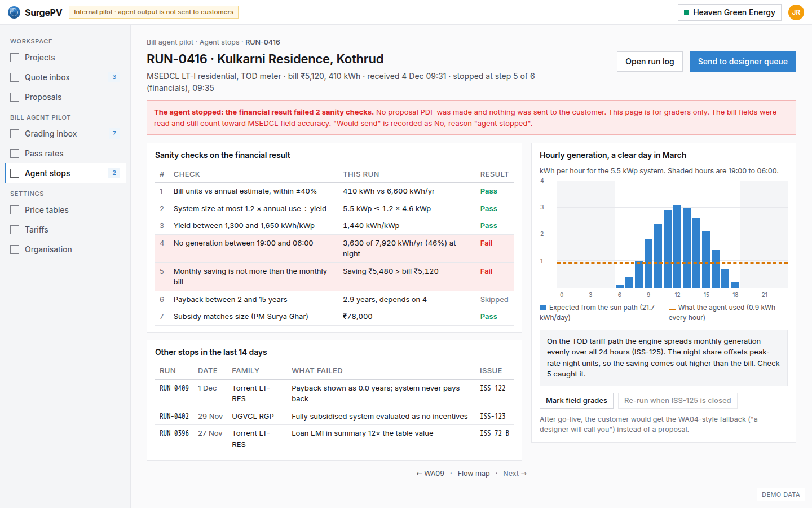The width and height of the screenshot is (812, 508).
Task: Click issue ISS-123
Action: 493,417
